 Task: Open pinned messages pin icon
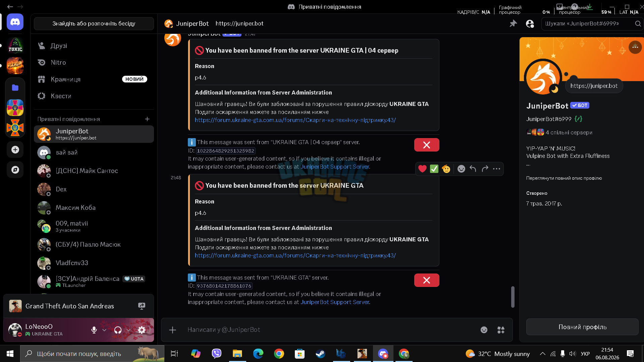pos(513,23)
